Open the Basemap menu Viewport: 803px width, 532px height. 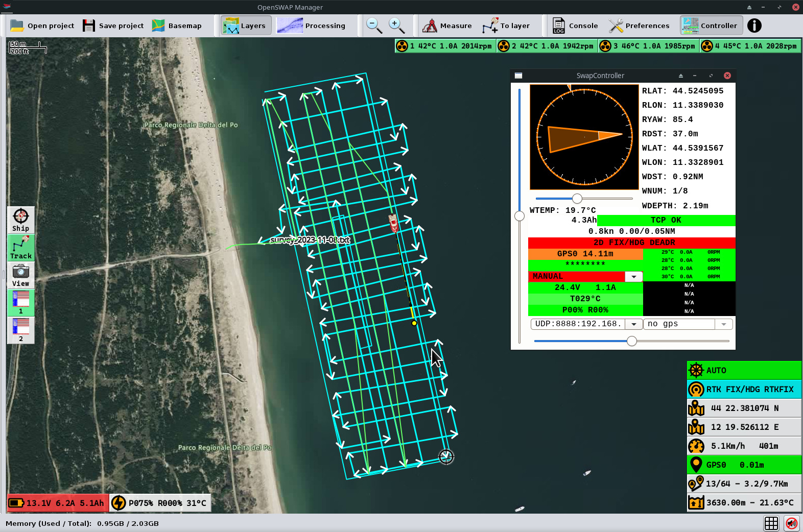177,26
